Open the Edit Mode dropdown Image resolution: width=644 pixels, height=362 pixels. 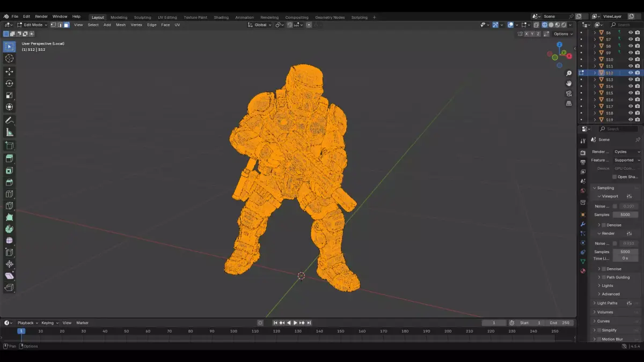32,25
